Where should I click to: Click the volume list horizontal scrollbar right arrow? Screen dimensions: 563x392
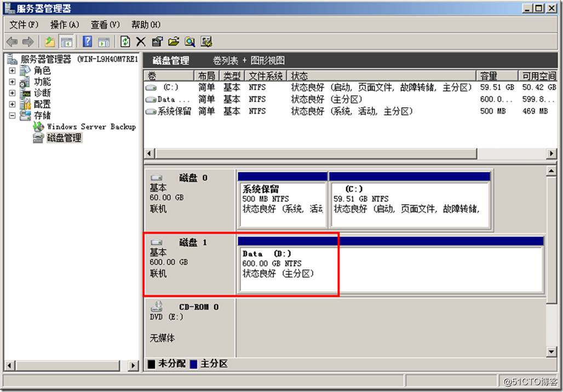[551, 154]
